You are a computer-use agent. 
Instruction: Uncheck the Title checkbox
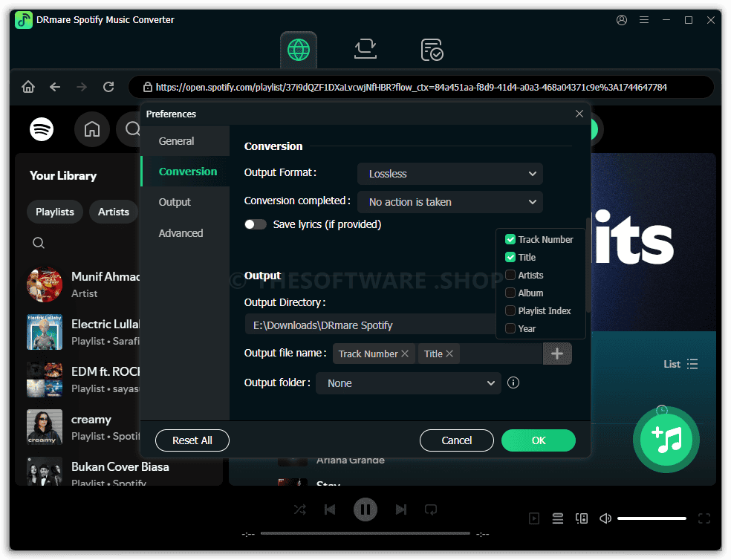[x=510, y=258]
